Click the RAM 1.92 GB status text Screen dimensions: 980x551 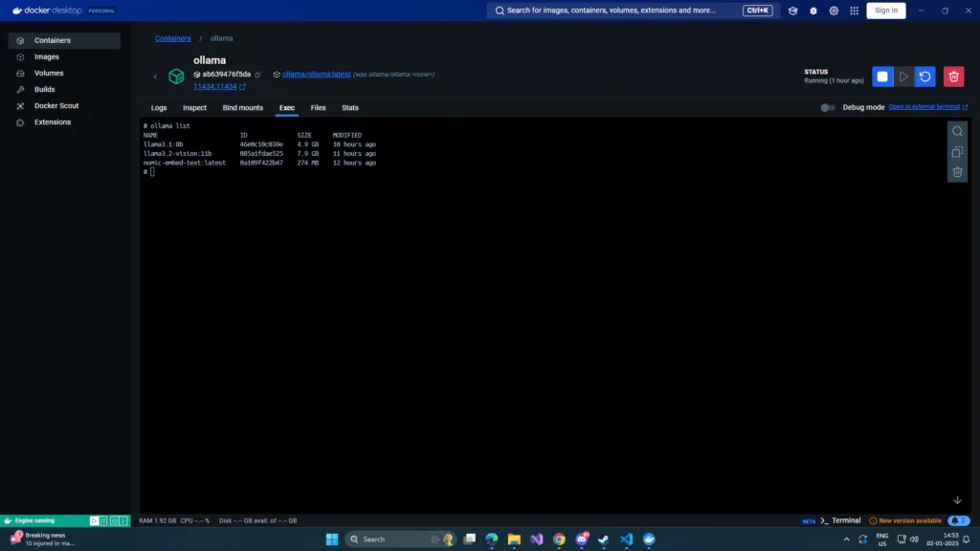[x=158, y=521]
